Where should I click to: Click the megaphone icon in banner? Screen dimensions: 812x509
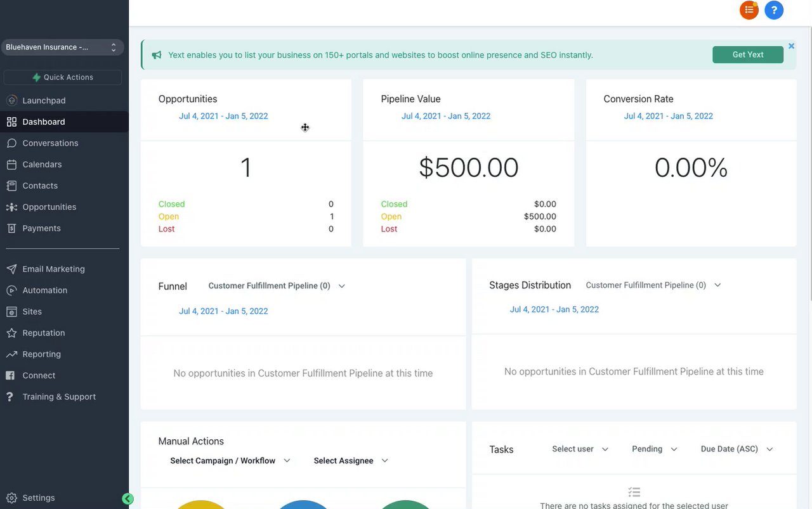[x=157, y=55]
